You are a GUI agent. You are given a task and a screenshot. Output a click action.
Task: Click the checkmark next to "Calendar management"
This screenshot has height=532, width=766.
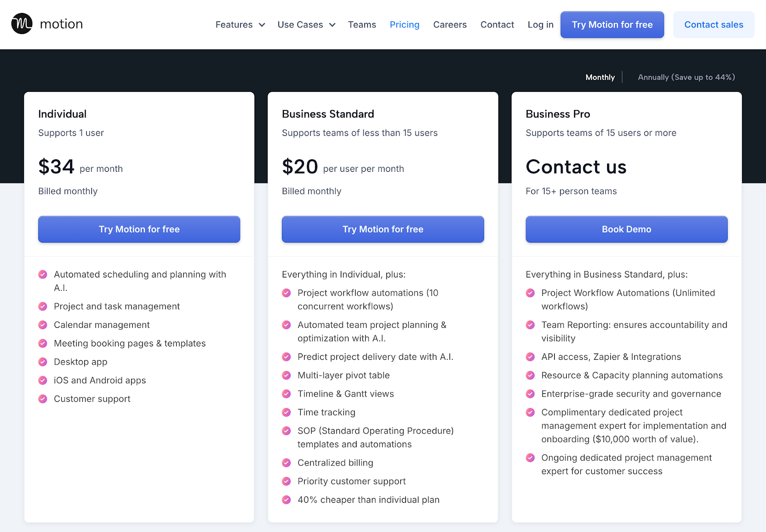[43, 325]
